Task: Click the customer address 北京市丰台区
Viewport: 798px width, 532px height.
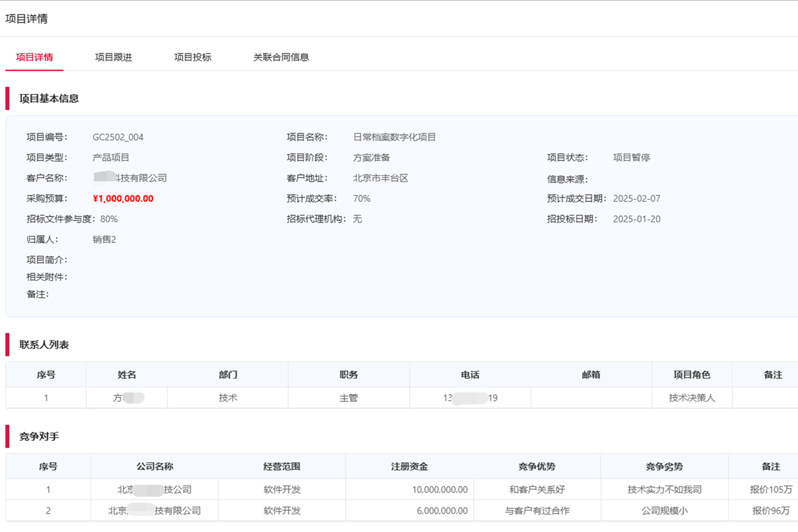Action: (380, 178)
